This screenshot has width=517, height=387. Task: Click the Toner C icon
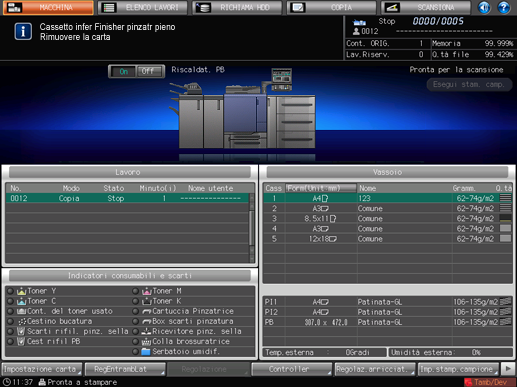[x=21, y=301]
